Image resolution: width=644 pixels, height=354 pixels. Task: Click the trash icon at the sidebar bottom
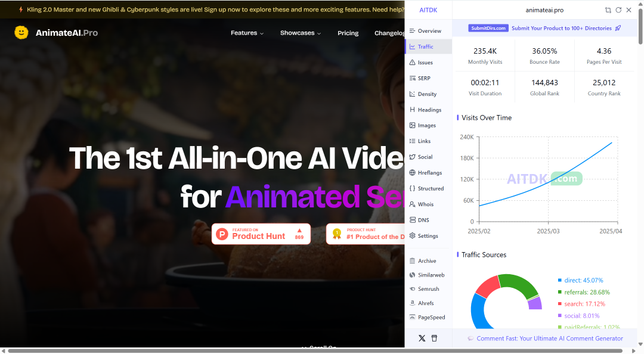click(434, 339)
